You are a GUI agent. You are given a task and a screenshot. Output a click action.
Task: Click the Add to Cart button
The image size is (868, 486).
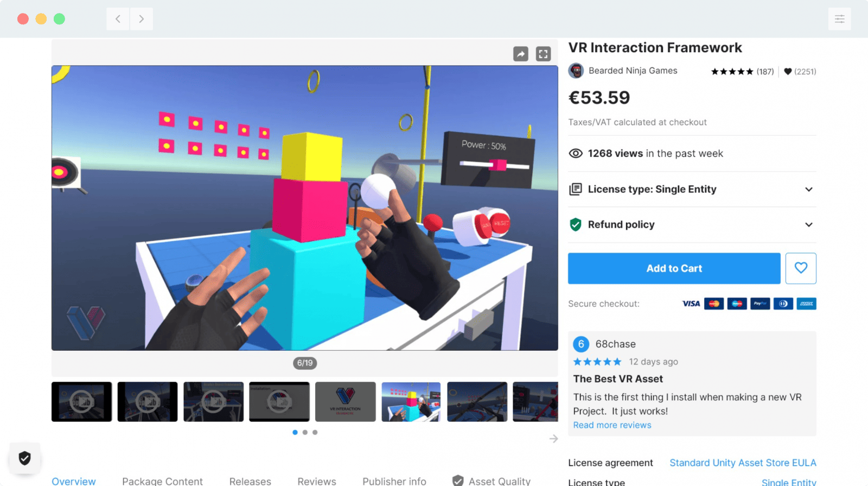(x=674, y=268)
